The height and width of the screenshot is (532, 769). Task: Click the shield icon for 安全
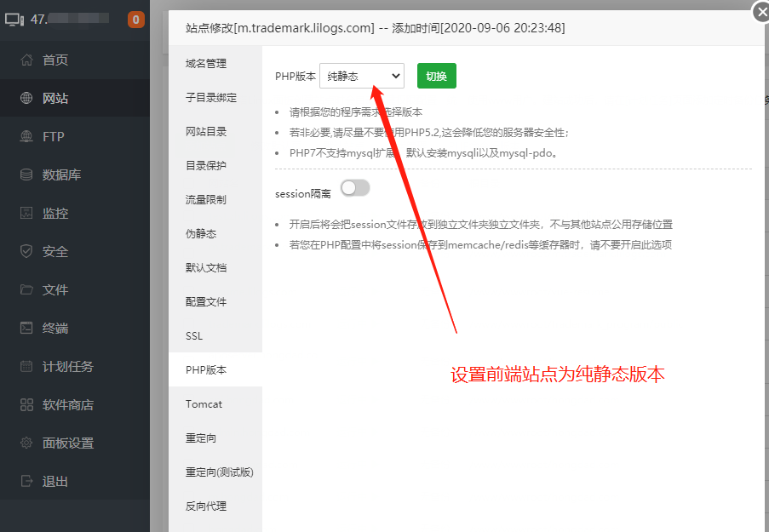click(26, 252)
